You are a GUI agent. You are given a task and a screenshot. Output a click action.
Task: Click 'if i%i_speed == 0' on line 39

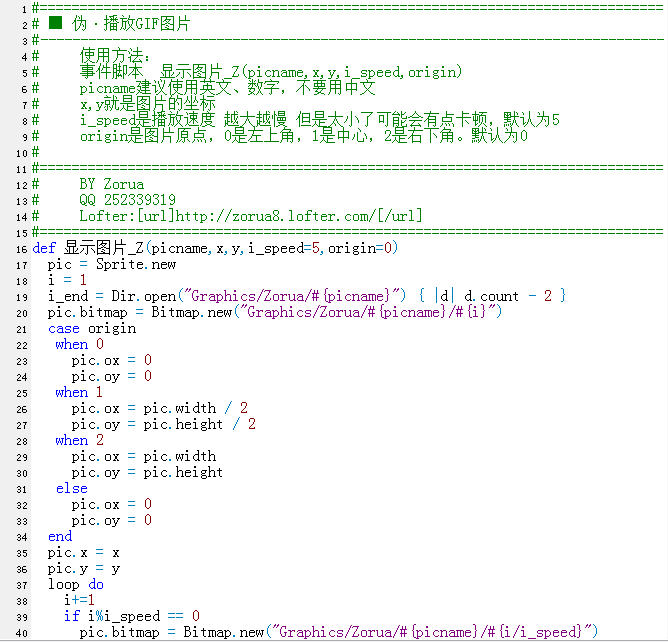(x=132, y=616)
